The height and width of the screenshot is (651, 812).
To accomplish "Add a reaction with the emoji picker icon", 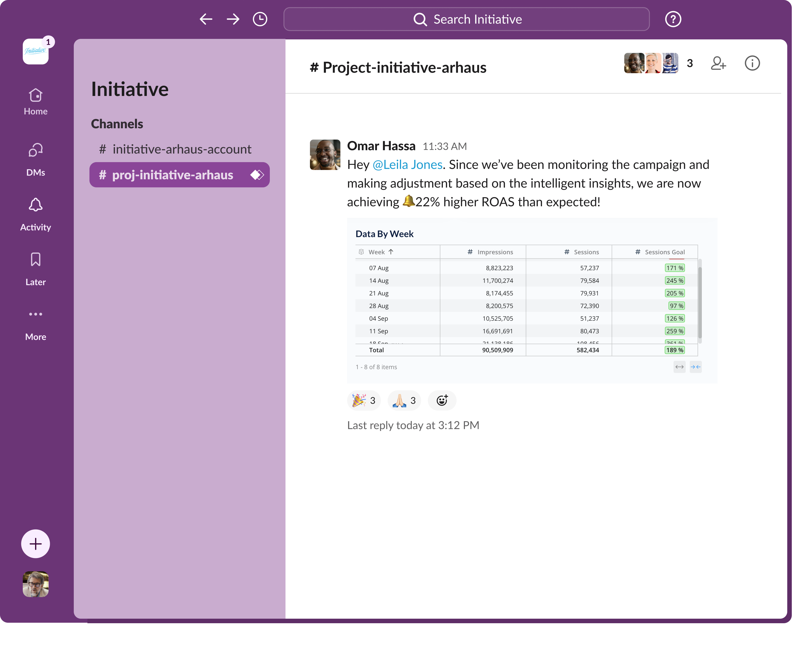I will (x=441, y=400).
